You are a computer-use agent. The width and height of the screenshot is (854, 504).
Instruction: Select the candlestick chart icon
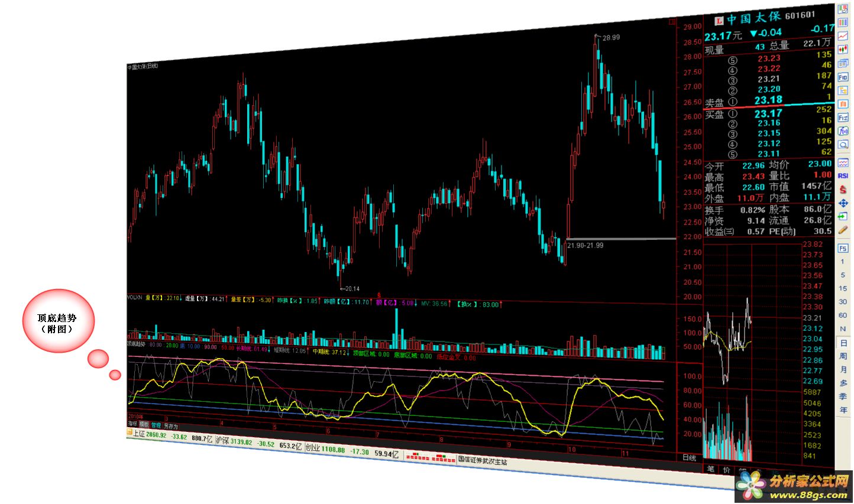tap(843, 50)
